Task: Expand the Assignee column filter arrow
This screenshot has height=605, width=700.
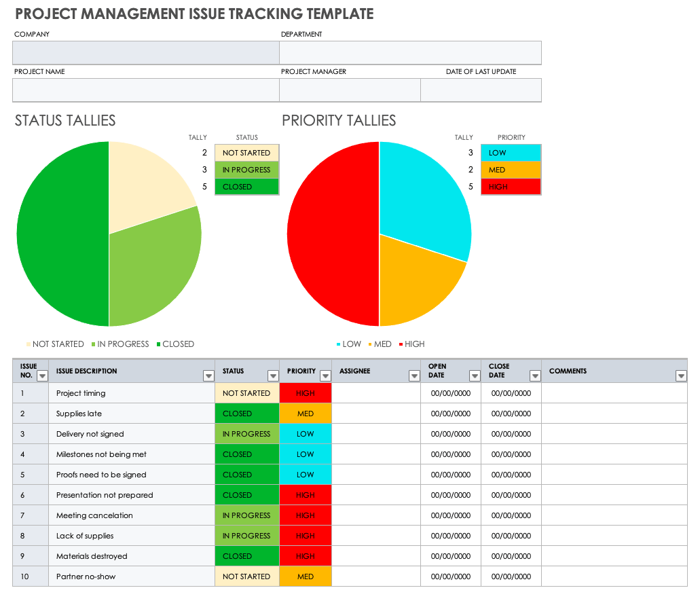Action: coord(414,375)
